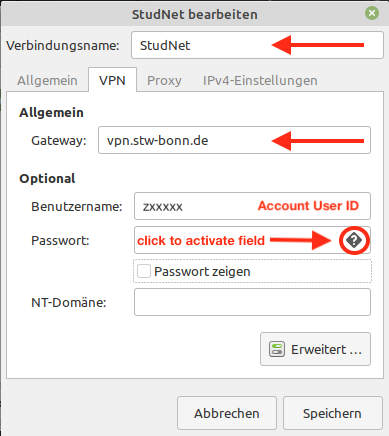The height and width of the screenshot is (436, 389).
Task: Focus the Verbindungsname field containing StudNet
Action: (x=257, y=45)
